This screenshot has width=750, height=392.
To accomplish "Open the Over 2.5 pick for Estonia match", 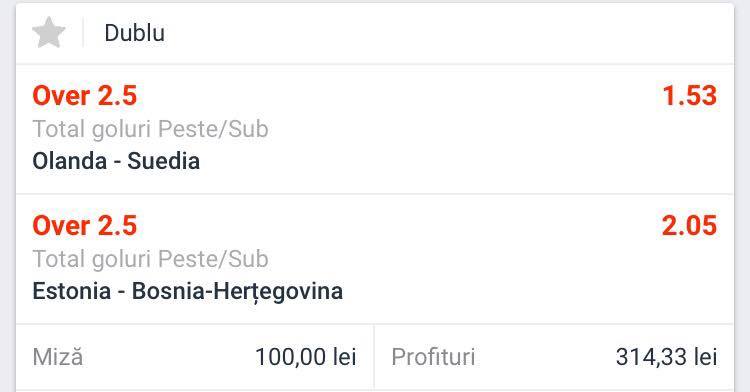I will (x=85, y=226).
